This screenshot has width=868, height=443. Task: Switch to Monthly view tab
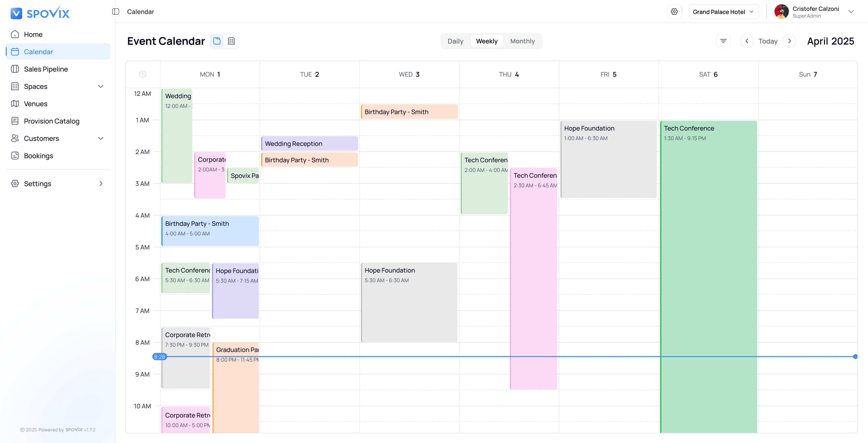(522, 41)
